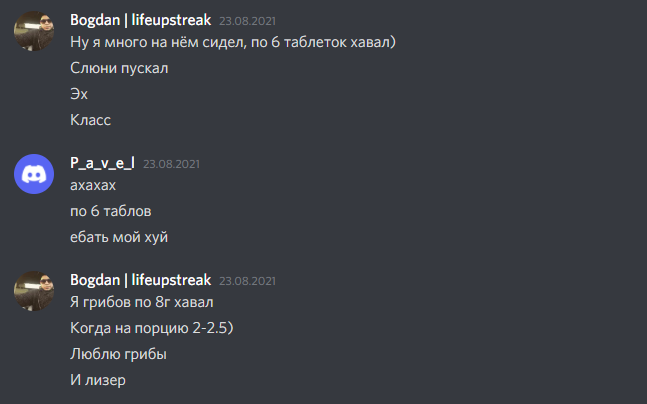Click the message "Когда на порцию 2-2.5)"

152,328
